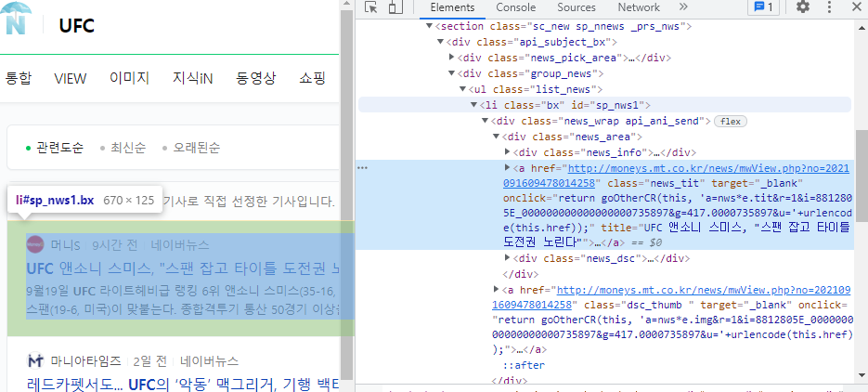Image resolution: width=868 pixels, height=392 pixels.
Task: Switch to the Network tab
Action: click(639, 7)
